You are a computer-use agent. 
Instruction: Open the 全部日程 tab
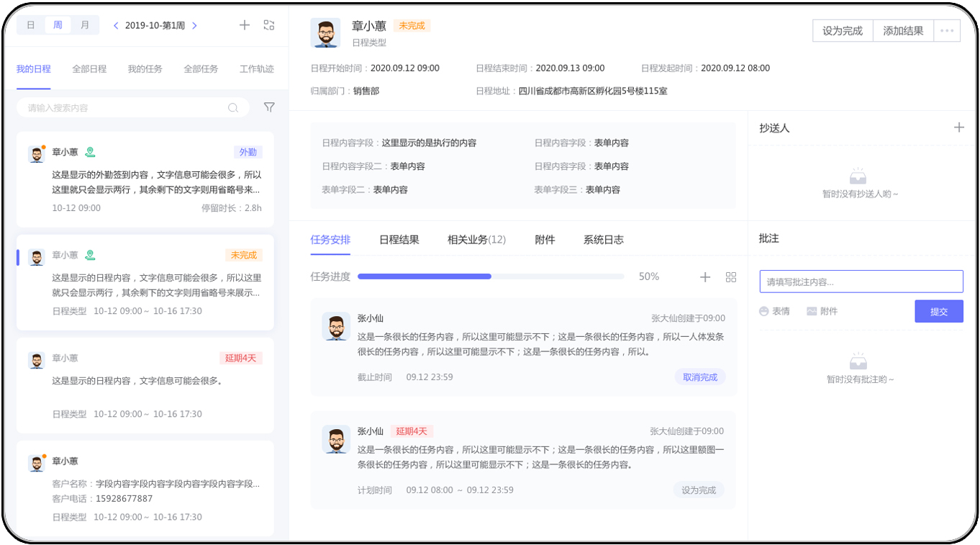pos(89,69)
